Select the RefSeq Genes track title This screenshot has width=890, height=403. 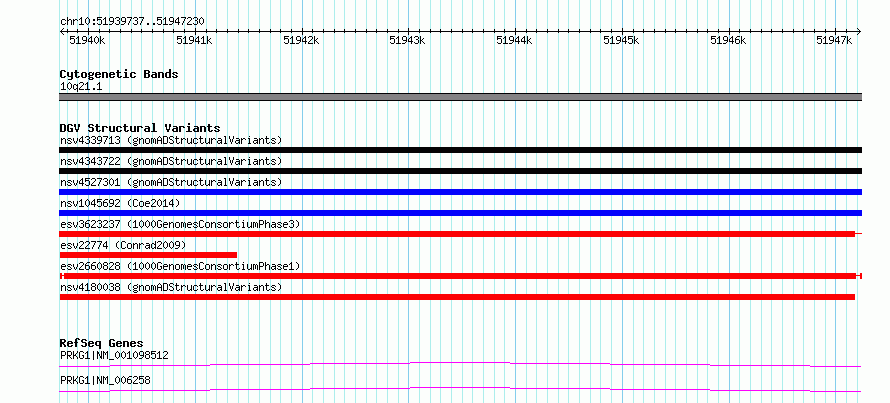(102, 343)
